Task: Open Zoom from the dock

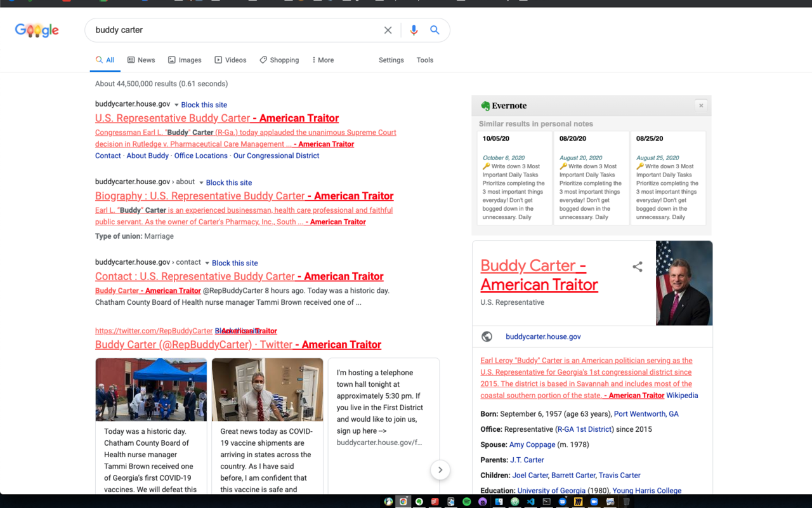Action: coord(594,502)
